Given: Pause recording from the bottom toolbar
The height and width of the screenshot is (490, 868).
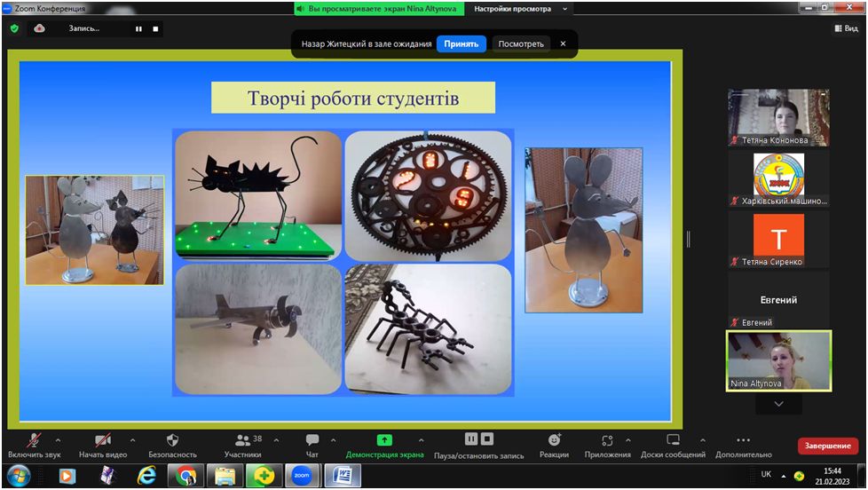Looking at the screenshot, I should (x=471, y=439).
